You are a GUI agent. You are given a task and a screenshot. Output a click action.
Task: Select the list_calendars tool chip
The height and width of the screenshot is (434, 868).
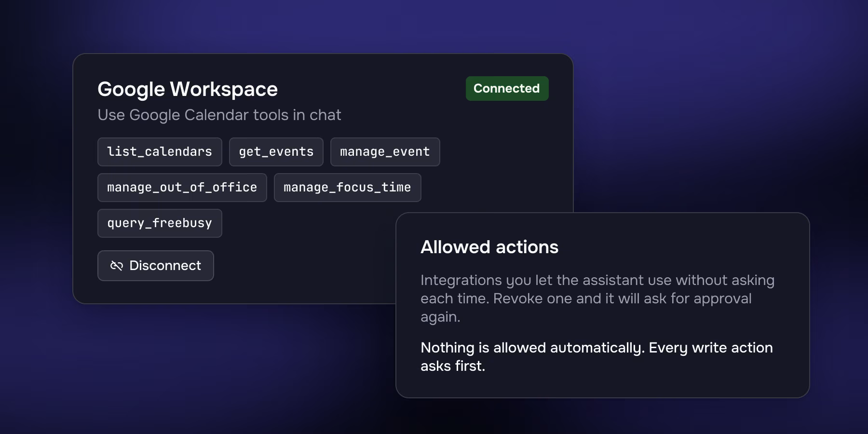click(x=160, y=152)
